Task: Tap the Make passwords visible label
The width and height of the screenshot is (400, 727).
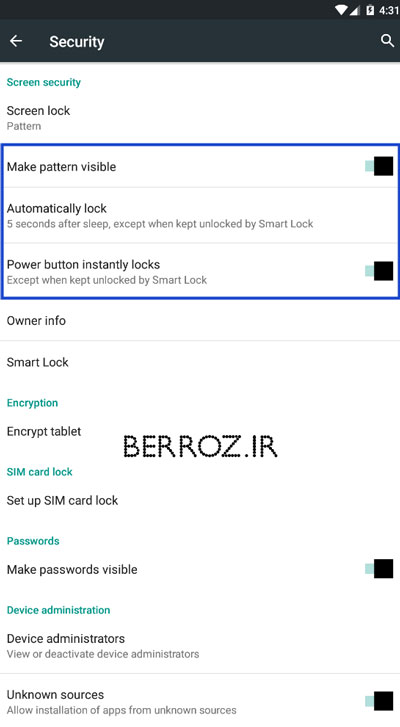Action: 72,569
